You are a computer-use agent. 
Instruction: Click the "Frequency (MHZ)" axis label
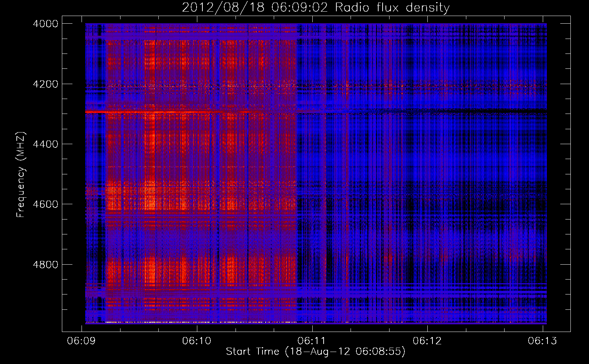tap(21, 175)
